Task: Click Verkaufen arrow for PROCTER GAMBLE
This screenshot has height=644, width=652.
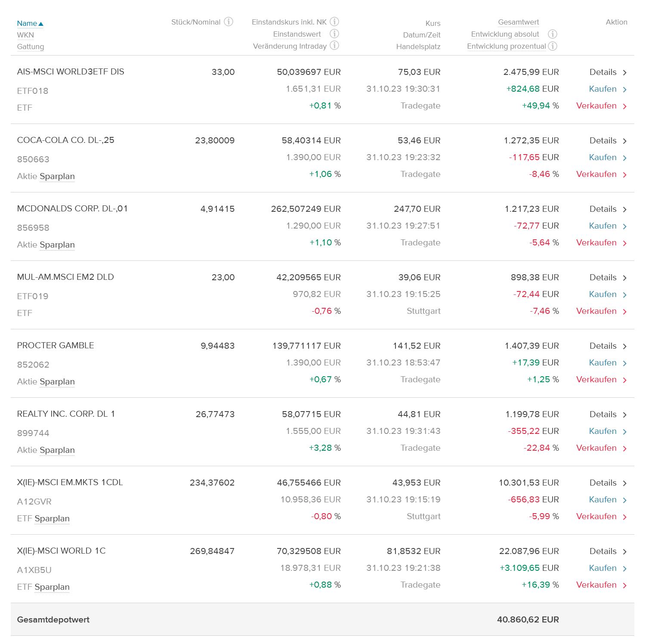Action: click(x=625, y=380)
